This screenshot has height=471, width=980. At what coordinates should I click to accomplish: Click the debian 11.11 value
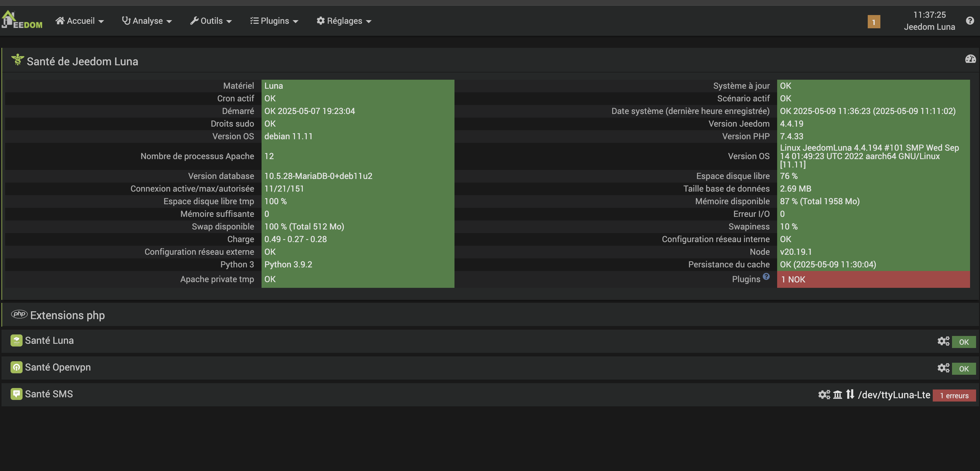288,136
